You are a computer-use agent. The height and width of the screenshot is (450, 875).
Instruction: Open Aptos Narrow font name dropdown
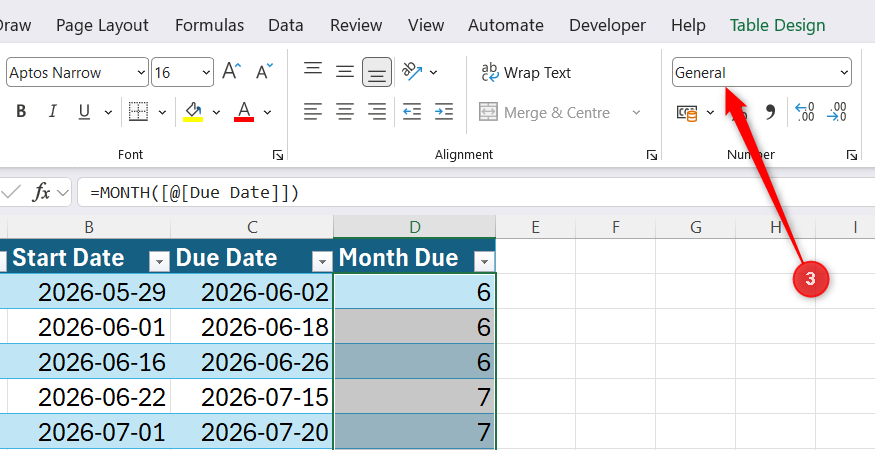click(x=141, y=73)
